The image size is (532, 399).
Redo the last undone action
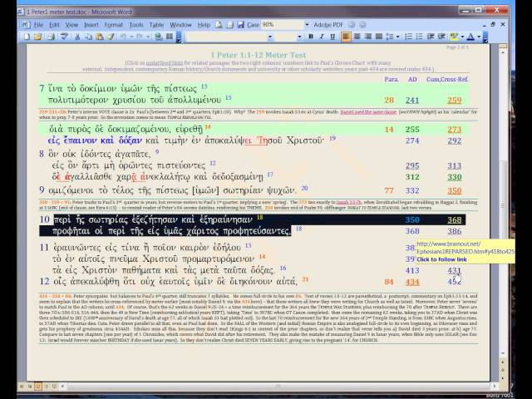click(x=140, y=37)
